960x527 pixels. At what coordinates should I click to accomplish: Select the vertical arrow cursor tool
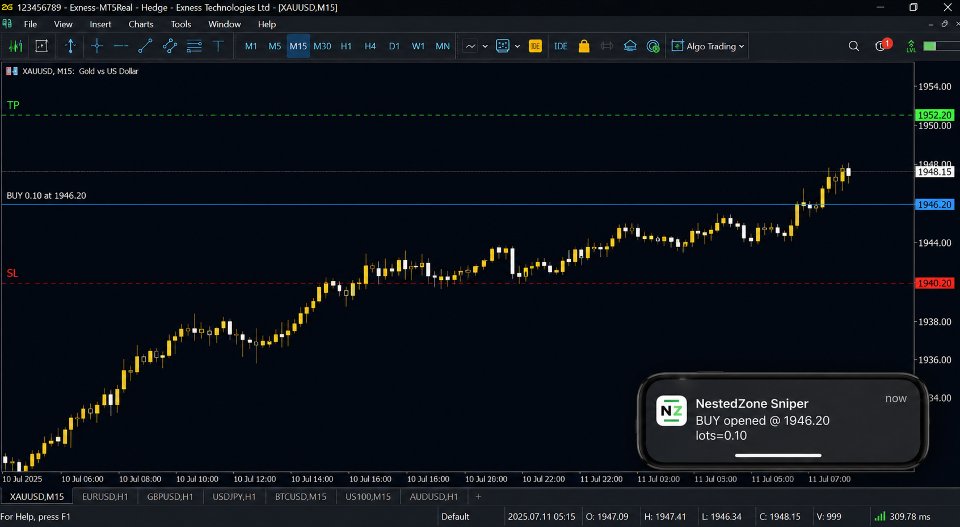point(70,46)
